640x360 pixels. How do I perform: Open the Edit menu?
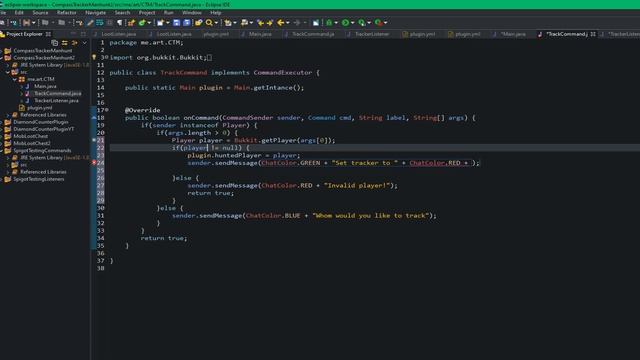tap(19, 13)
